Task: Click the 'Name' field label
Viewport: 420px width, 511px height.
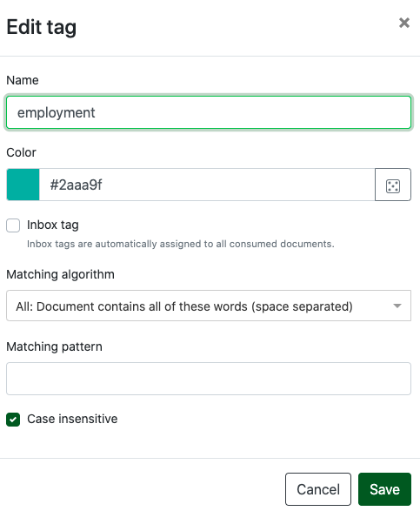Action: click(x=23, y=80)
